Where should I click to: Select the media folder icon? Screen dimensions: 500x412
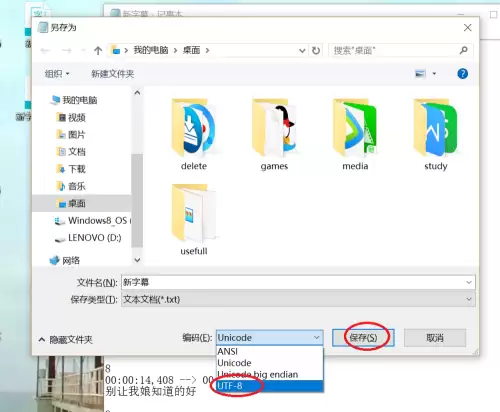tap(355, 128)
